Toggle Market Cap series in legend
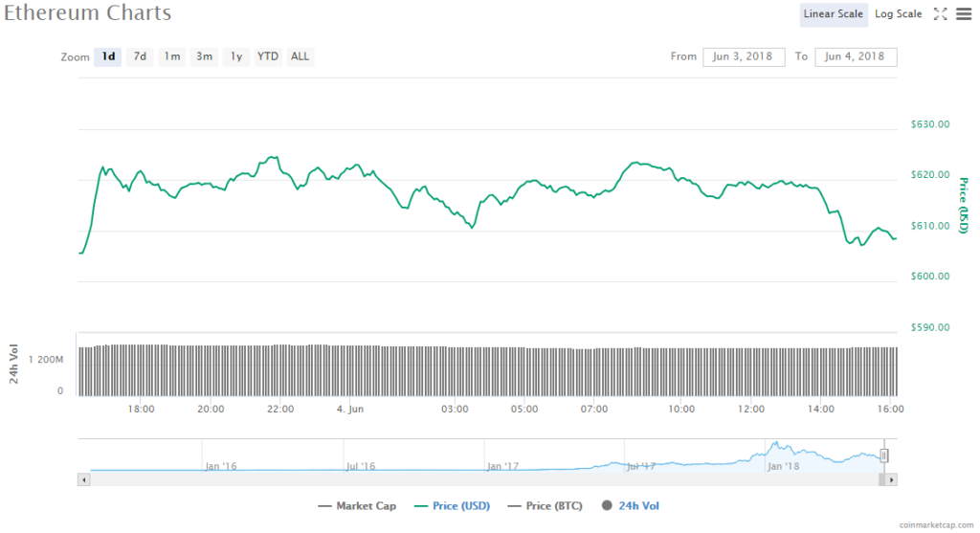 pos(356,506)
